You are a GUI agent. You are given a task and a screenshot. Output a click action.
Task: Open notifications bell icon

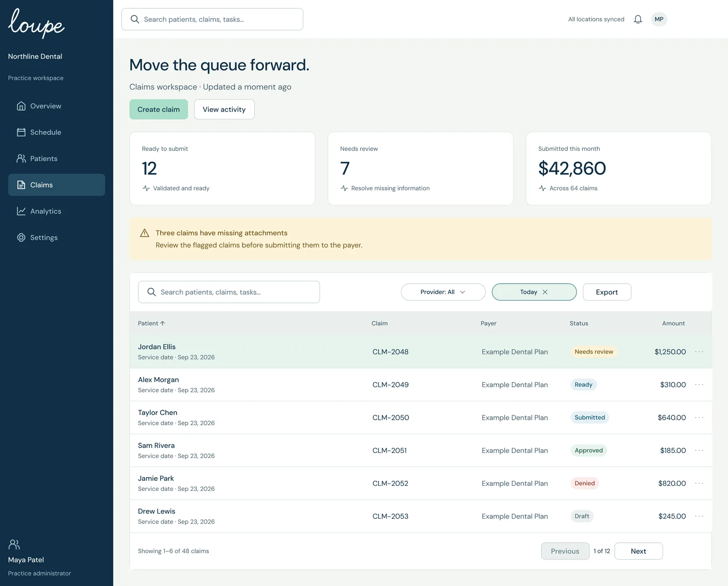tap(638, 19)
